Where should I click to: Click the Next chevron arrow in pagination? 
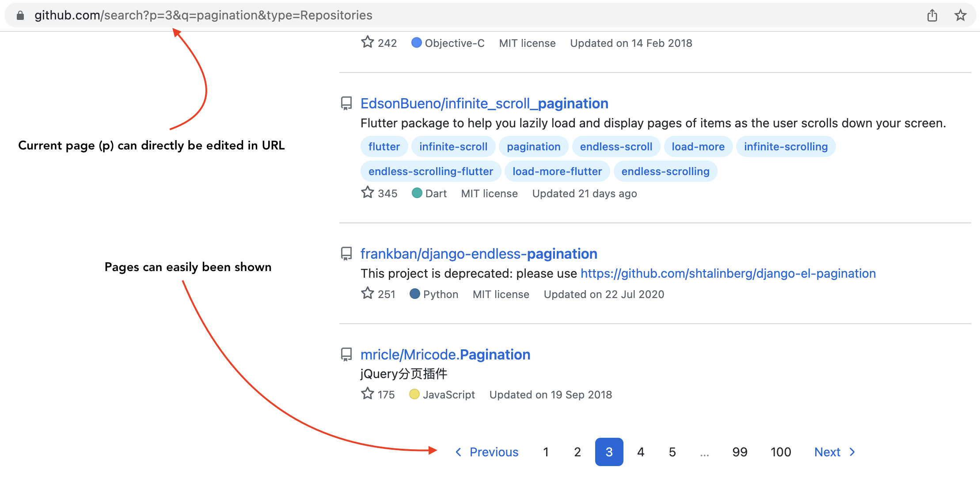tap(852, 452)
